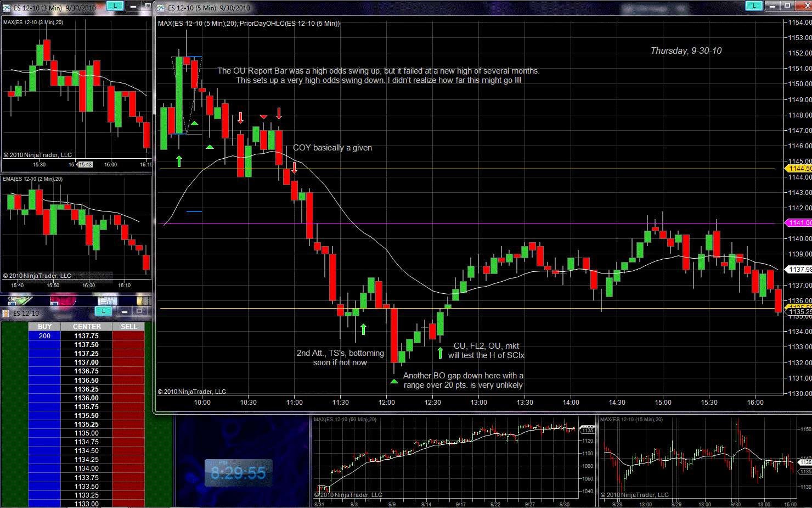Select the yellow 1144.50 price label

[x=799, y=169]
